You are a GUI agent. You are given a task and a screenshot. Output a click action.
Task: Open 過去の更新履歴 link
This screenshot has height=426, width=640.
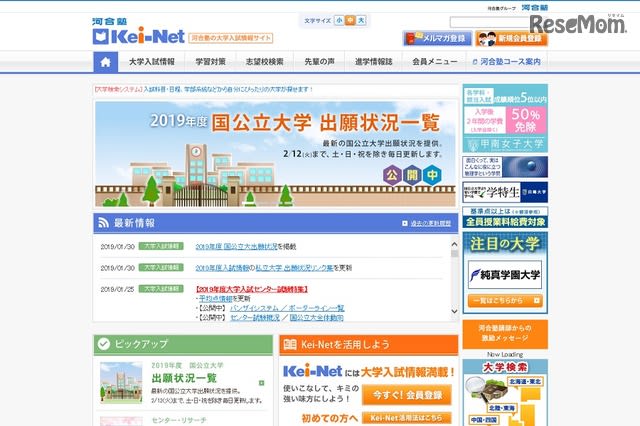(431, 223)
